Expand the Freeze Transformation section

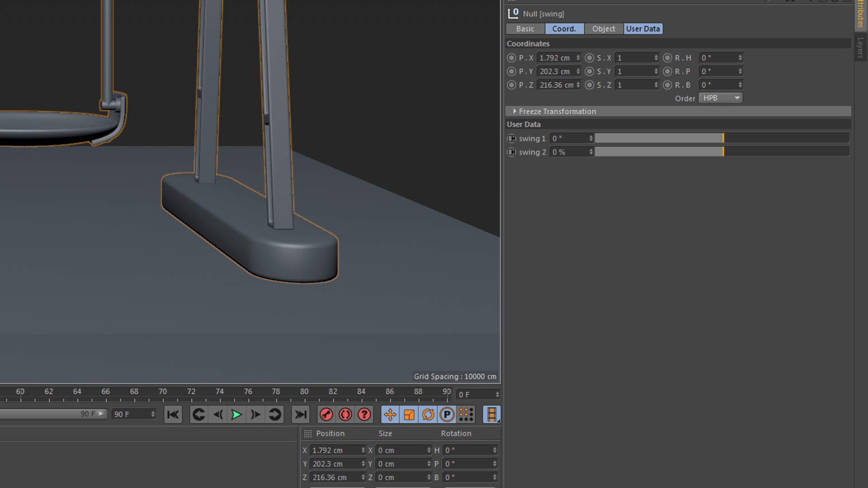[x=514, y=111]
